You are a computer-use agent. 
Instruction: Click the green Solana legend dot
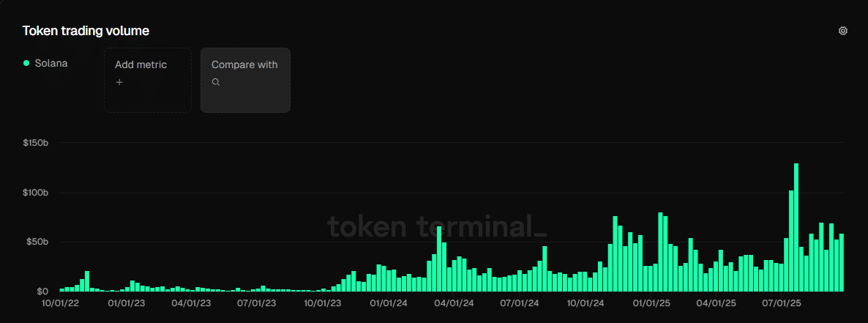coord(26,64)
